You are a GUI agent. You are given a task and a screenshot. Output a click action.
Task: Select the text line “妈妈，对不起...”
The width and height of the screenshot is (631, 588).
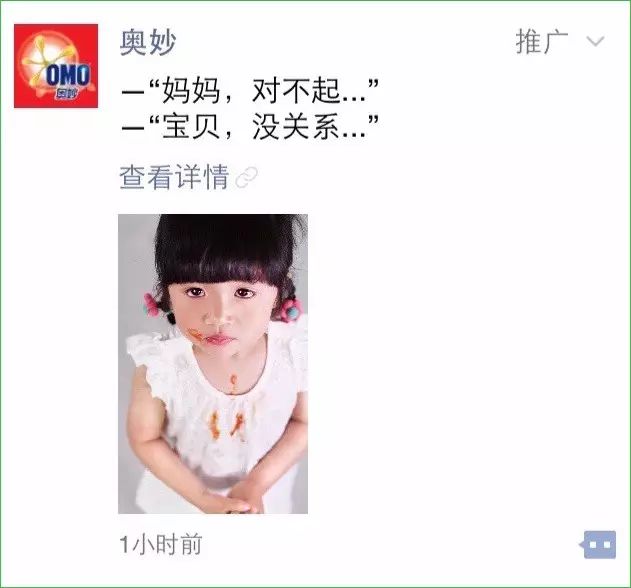point(250,91)
